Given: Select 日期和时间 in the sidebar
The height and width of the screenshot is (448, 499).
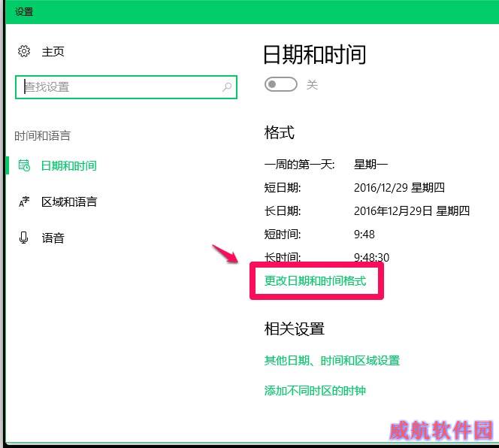Looking at the screenshot, I should coord(69,165).
